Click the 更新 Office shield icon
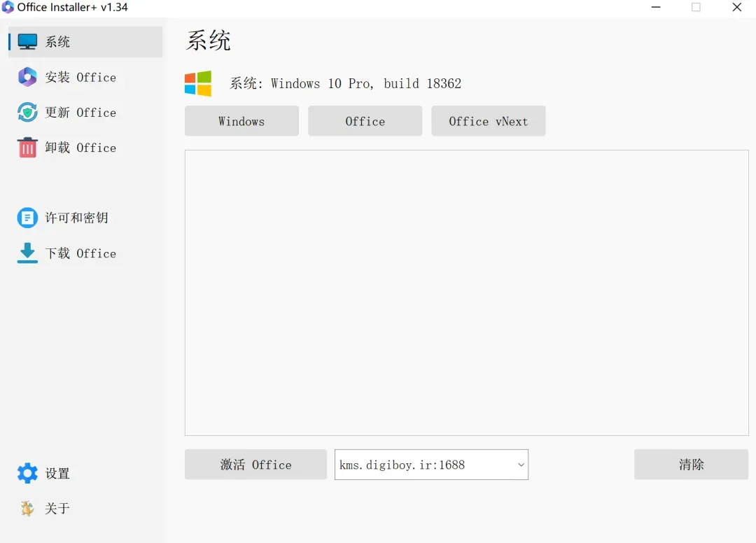 (27, 112)
